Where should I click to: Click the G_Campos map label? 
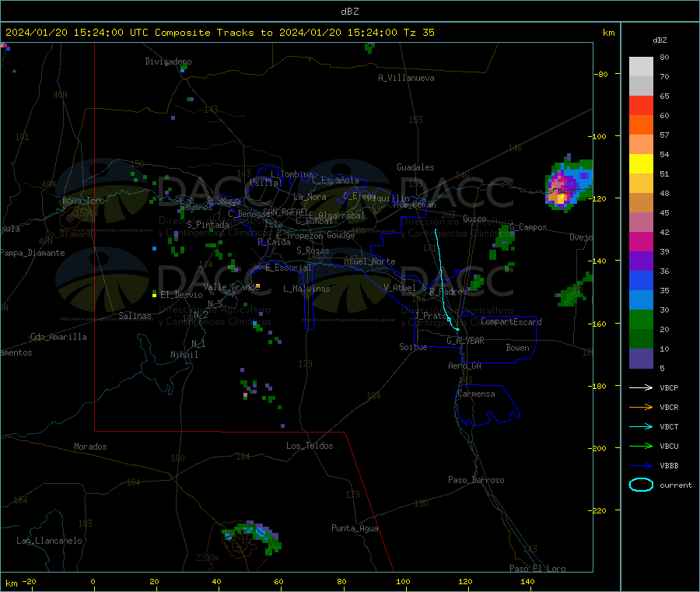pos(528,227)
